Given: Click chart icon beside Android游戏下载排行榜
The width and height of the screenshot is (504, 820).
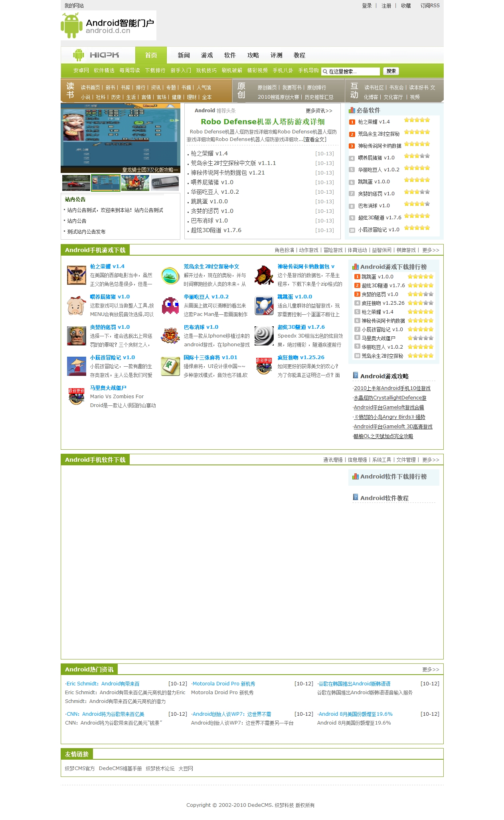Looking at the screenshot, I should point(356,267).
